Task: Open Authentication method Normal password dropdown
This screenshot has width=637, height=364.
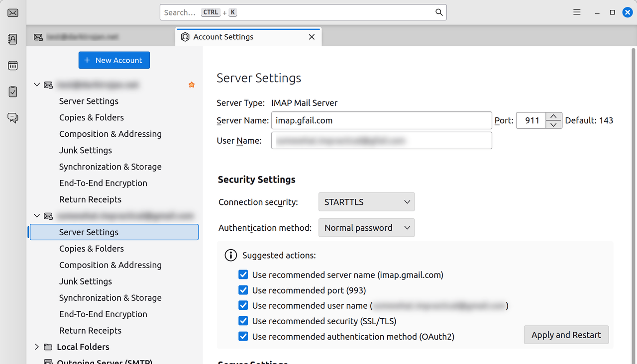Action: (366, 228)
